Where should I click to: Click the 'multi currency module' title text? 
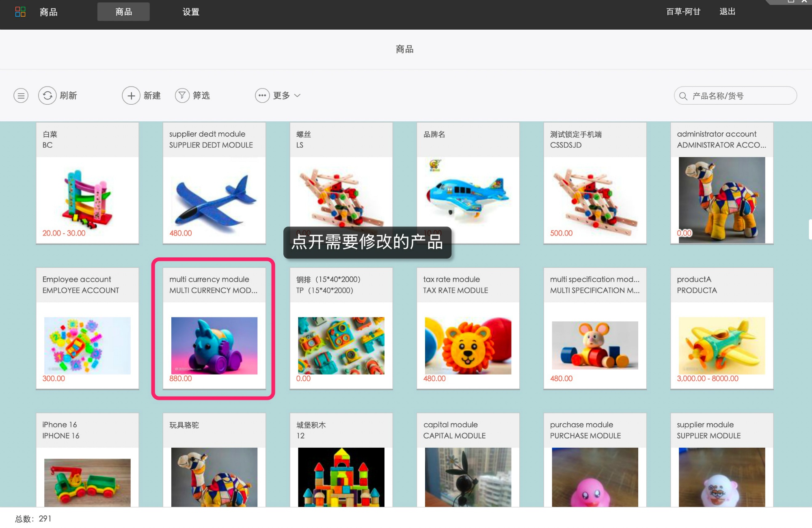tap(209, 280)
